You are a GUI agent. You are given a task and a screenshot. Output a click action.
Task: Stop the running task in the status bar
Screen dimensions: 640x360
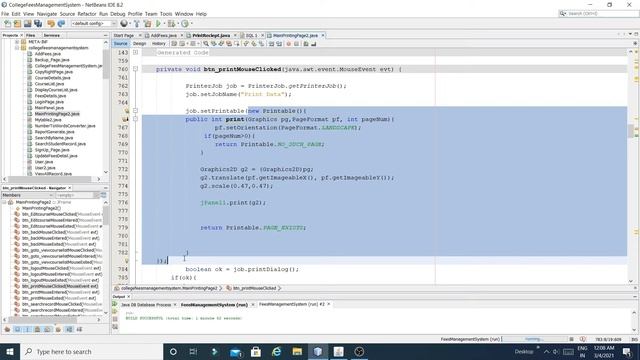coord(571,339)
